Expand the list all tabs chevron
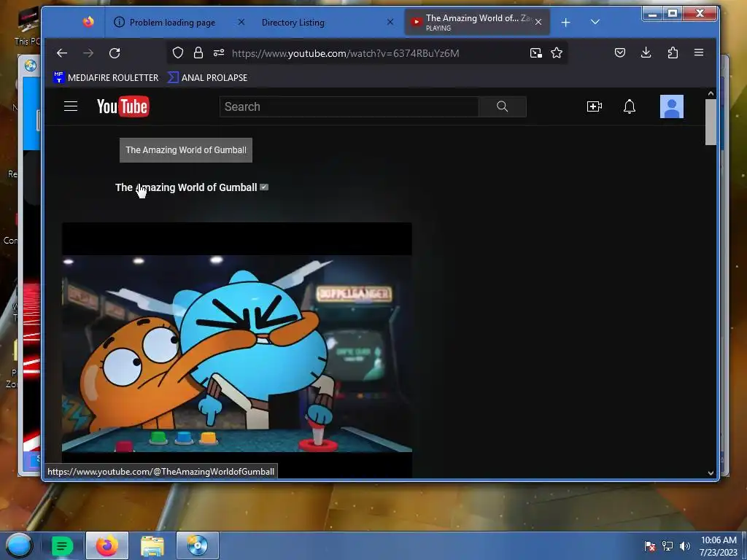 (x=595, y=22)
